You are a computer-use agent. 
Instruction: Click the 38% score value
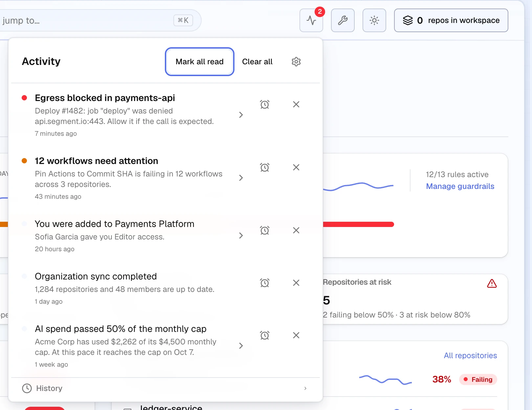[442, 379]
